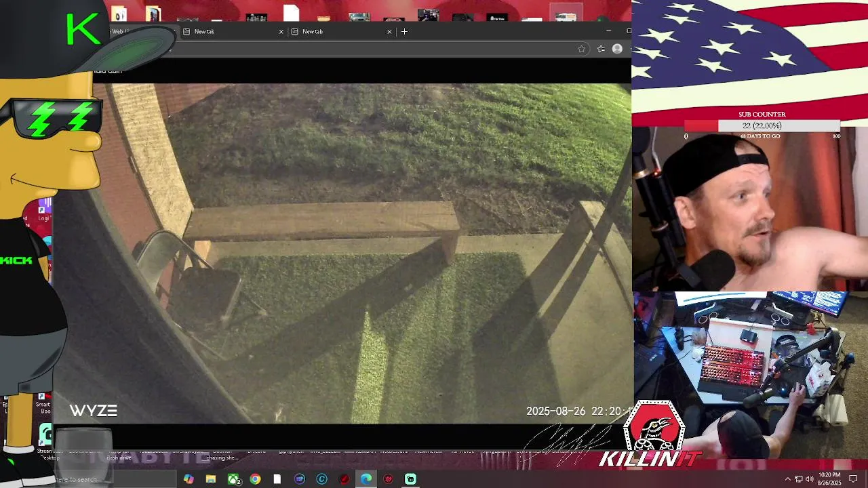Screen dimensions: 868x488
Task: Open the network tray icon
Action: (x=799, y=479)
